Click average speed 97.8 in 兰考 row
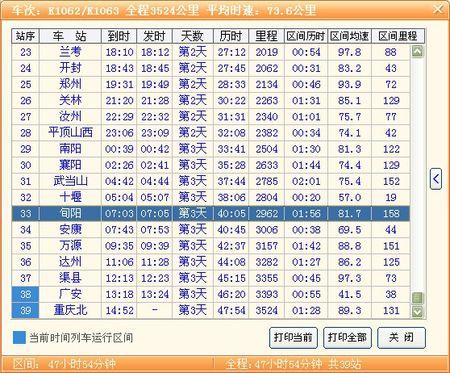Viewport: 450px width, 373px height. (350, 52)
